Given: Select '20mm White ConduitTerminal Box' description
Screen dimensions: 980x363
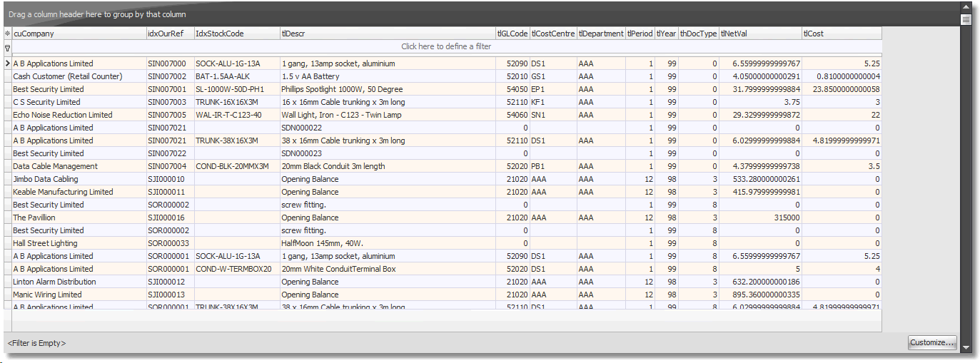Looking at the screenshot, I should point(388,269).
